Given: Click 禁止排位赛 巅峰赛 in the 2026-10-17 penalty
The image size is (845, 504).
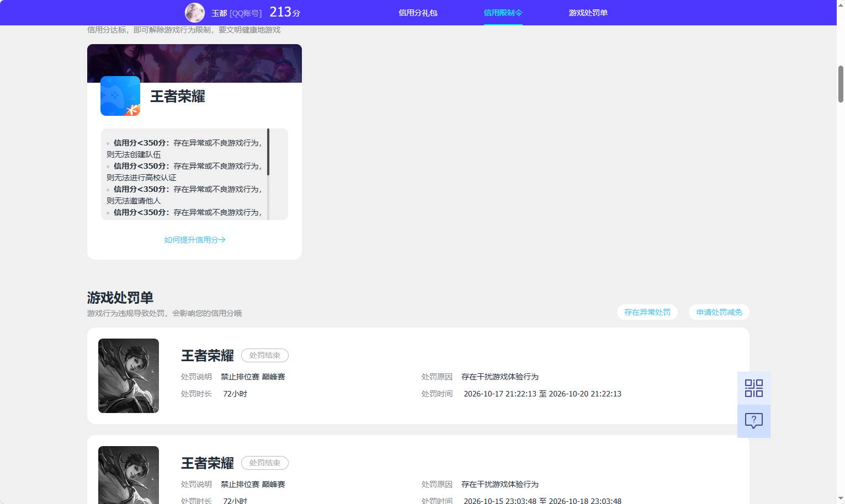Looking at the screenshot, I should coord(253,377).
